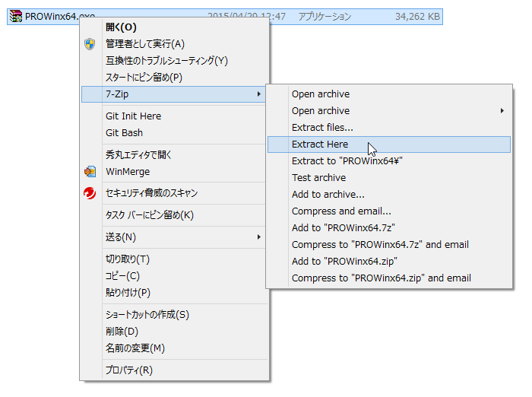The width and height of the screenshot is (532, 397).
Task: Expand the 送る(N) submenu arrow
Action: [x=259, y=237]
